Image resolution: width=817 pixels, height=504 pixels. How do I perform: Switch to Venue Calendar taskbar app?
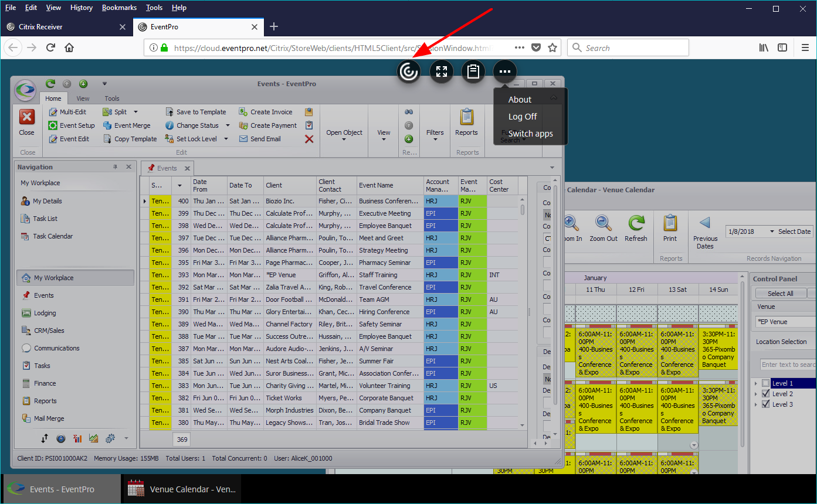(182, 489)
